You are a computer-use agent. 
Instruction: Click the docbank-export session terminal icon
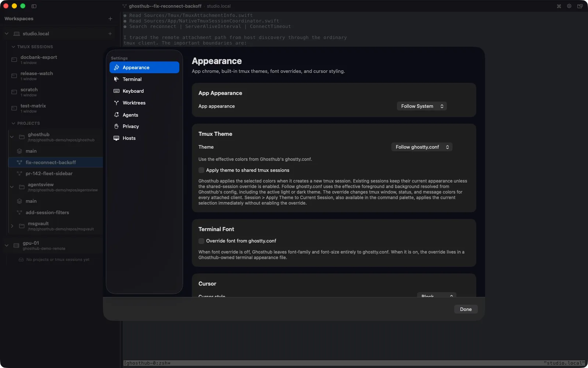coord(14,60)
